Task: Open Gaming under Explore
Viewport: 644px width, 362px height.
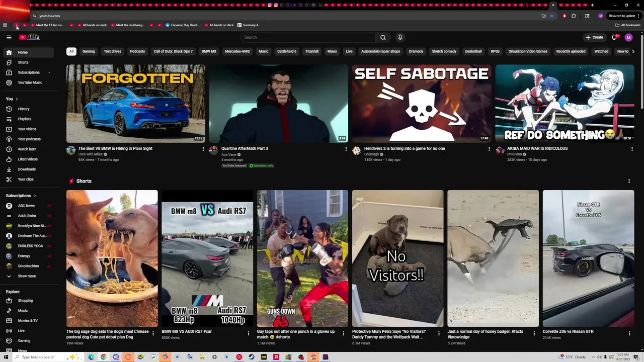Action: pos(29,341)
